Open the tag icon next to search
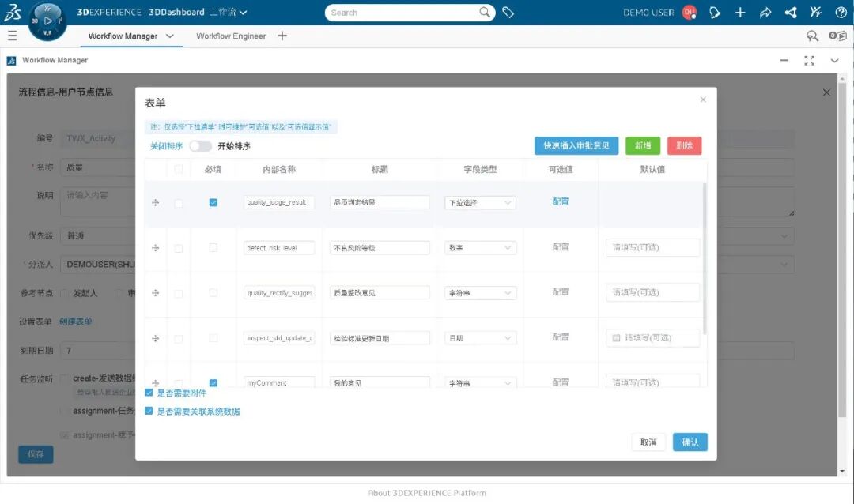 [x=508, y=13]
